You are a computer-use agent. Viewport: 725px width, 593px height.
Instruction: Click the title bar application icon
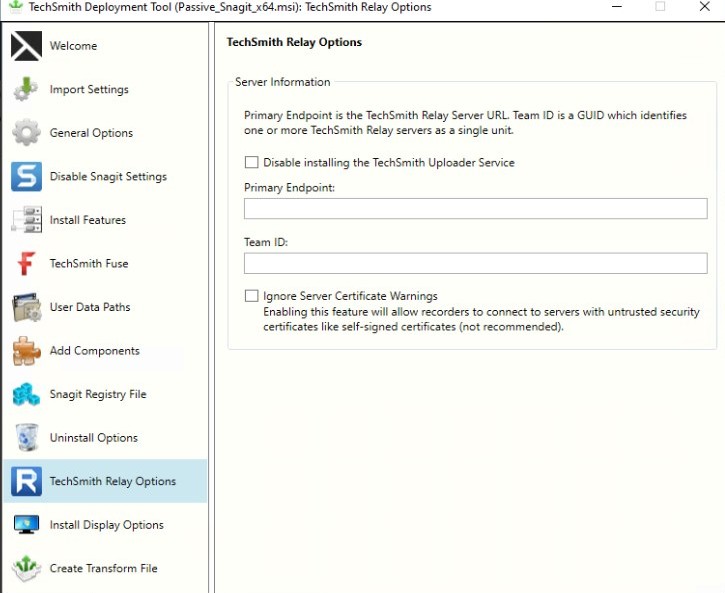click(16, 6)
